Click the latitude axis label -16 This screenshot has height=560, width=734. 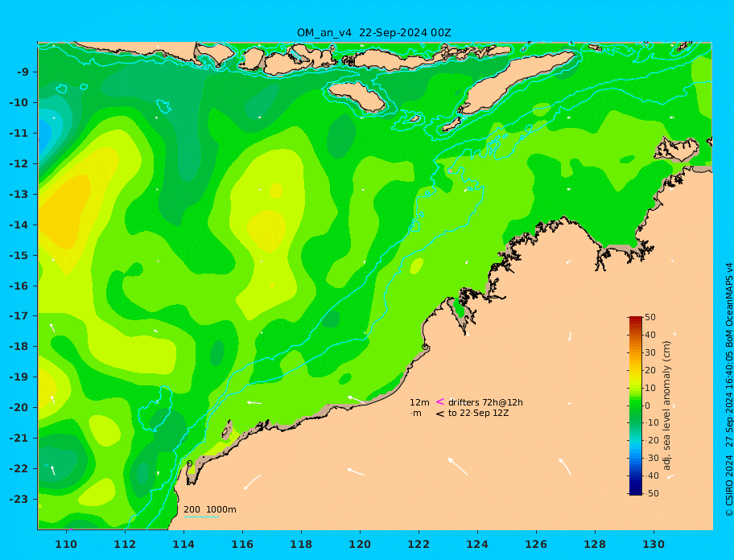[19, 286]
